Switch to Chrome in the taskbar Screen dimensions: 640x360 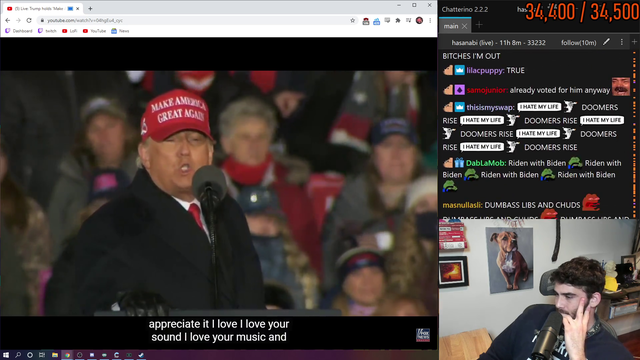click(67, 355)
